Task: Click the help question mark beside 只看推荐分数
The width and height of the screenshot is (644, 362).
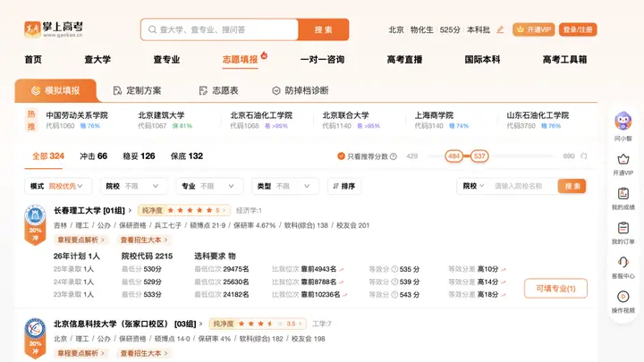Action: coord(394,156)
